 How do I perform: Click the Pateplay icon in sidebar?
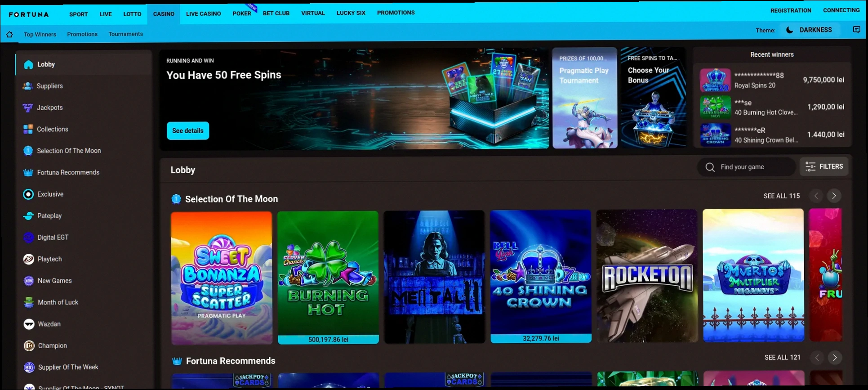coord(28,216)
